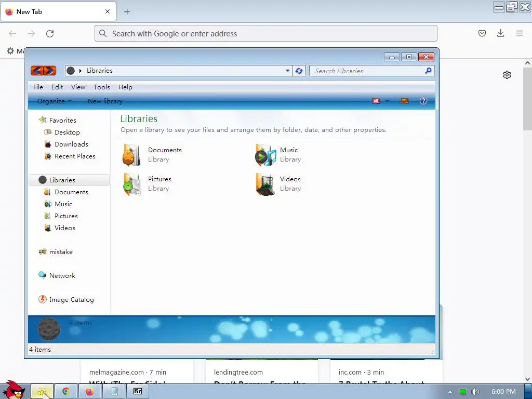Open the Pictures library icon
This screenshot has height=399, width=532.
pyautogui.click(x=132, y=184)
